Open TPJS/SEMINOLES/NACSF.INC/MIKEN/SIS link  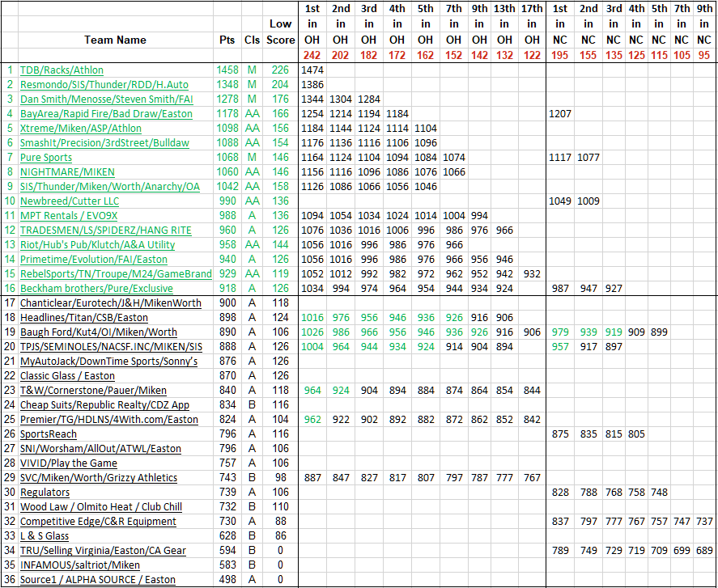[111, 346]
